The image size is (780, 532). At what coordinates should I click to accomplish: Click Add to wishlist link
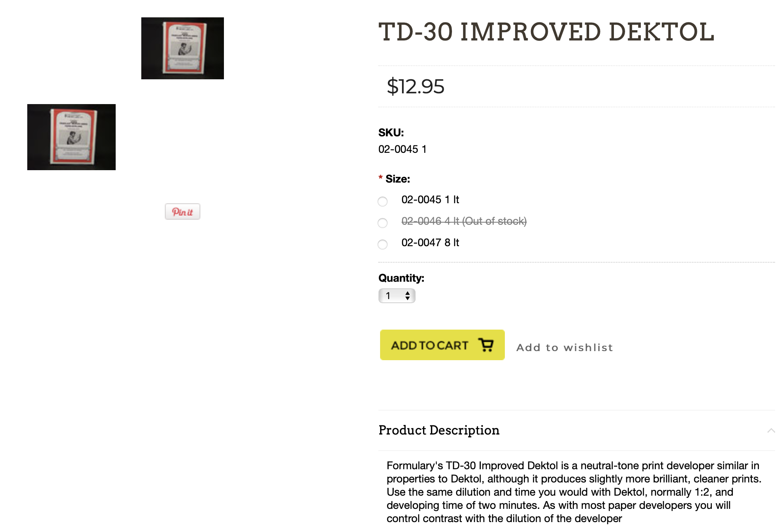click(564, 347)
